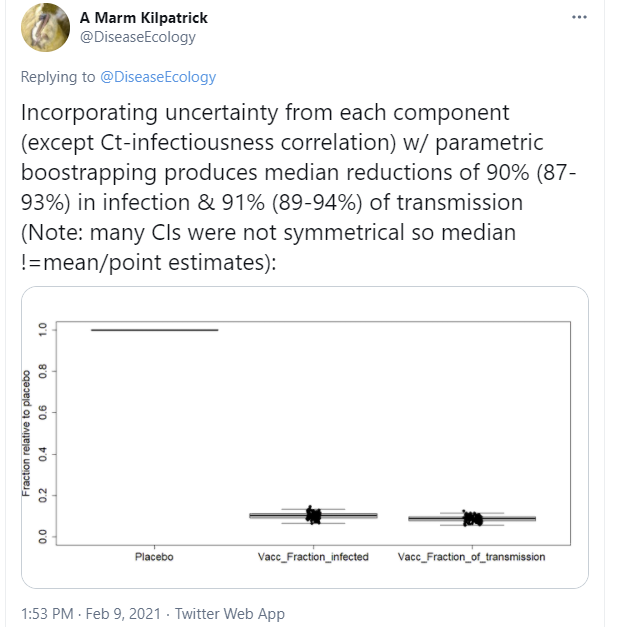The height and width of the screenshot is (627, 624).
Task: Select the Vacc_Fraction_of_transmission axis label
Action: point(472,557)
